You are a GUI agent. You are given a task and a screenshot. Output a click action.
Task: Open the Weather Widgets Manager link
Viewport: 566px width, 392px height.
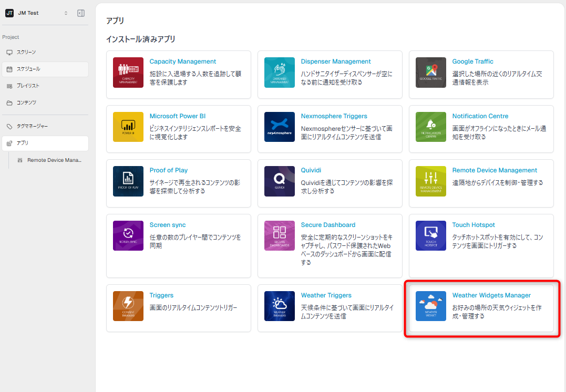[x=491, y=295]
